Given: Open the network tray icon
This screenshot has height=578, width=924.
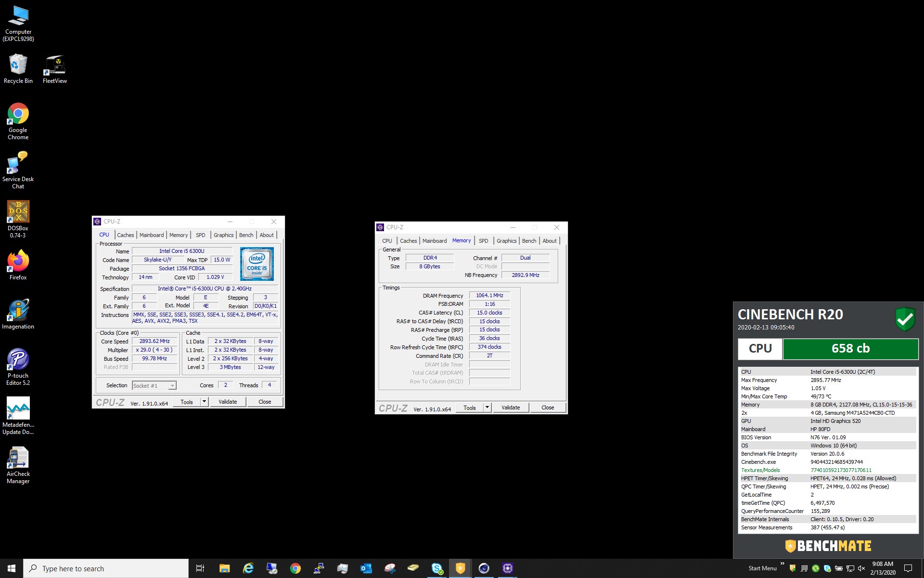Looking at the screenshot, I should coord(850,568).
